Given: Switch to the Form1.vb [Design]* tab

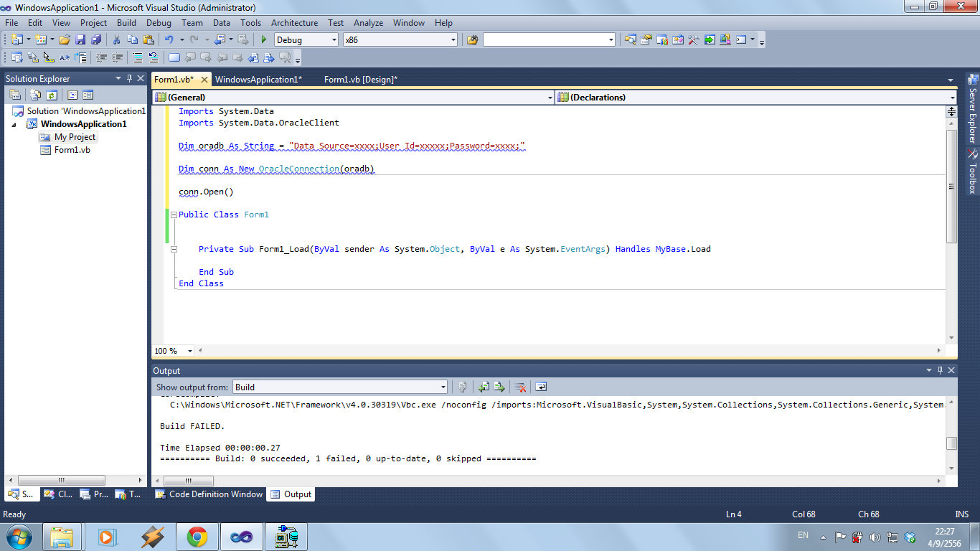Looking at the screenshot, I should tap(361, 80).
